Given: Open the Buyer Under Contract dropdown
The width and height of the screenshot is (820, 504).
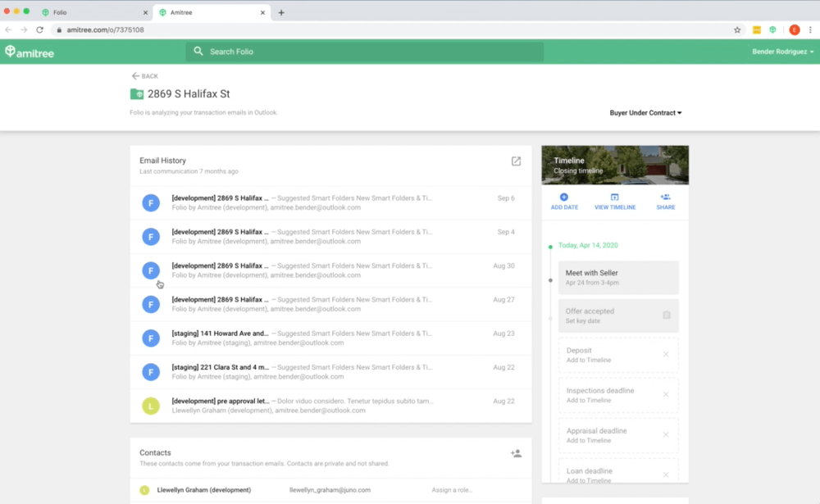Looking at the screenshot, I should 645,113.
